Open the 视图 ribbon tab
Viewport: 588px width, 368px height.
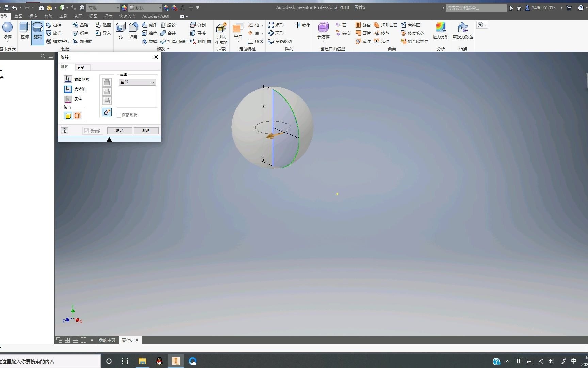(93, 16)
